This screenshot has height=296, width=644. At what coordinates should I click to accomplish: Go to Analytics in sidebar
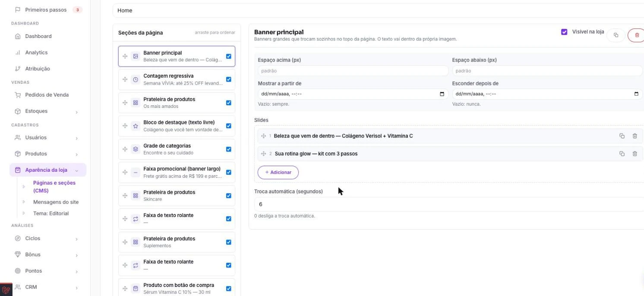pos(36,53)
